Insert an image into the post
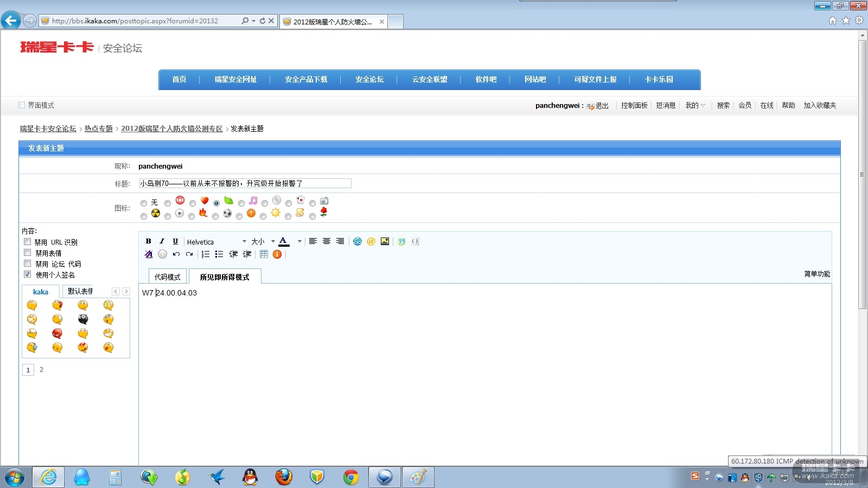This screenshot has width=868, height=488. click(x=385, y=241)
